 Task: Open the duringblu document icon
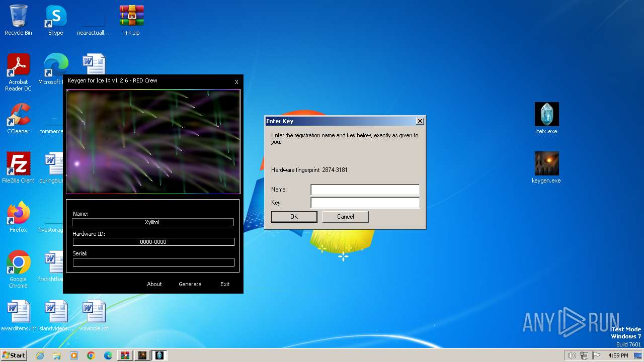click(x=51, y=168)
